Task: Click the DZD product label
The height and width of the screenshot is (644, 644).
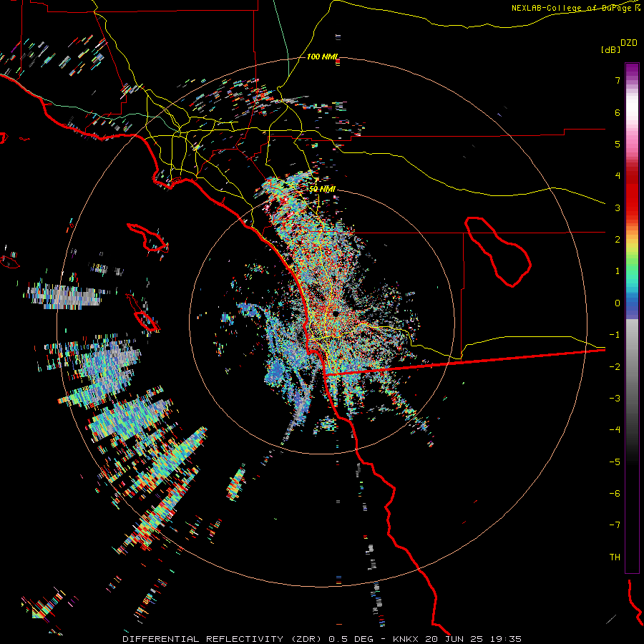Action: tap(628, 43)
